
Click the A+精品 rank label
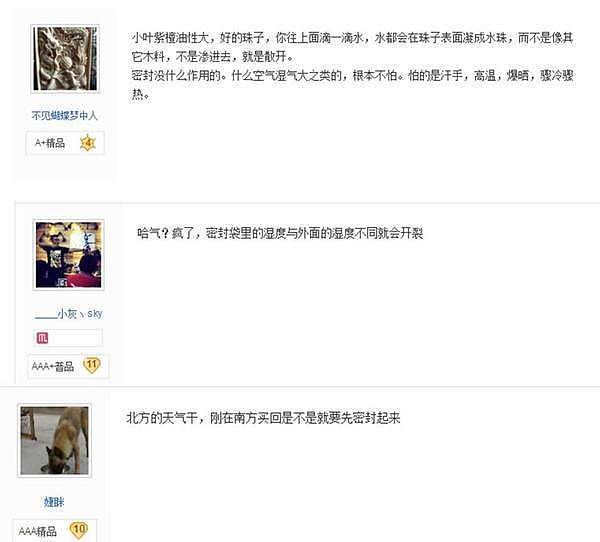[50, 143]
